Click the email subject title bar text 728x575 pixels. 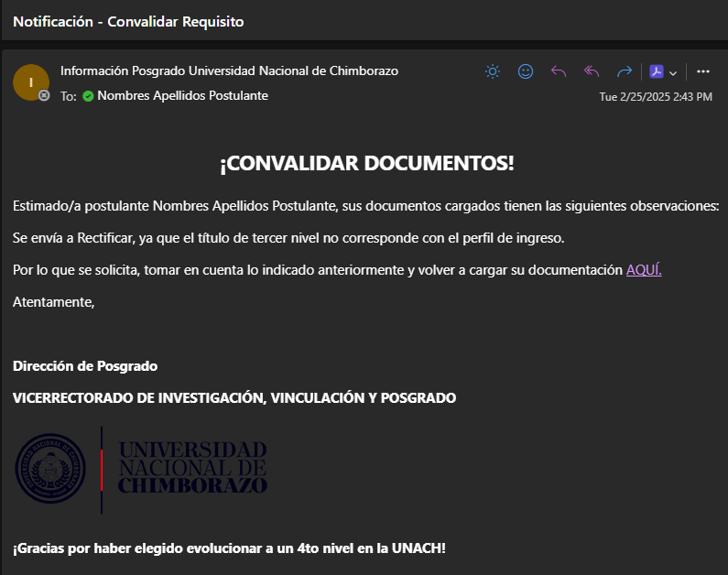(x=128, y=21)
